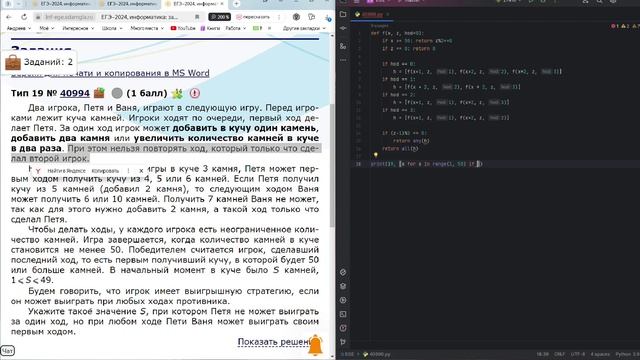Click Копировать in selection popup

105,171
